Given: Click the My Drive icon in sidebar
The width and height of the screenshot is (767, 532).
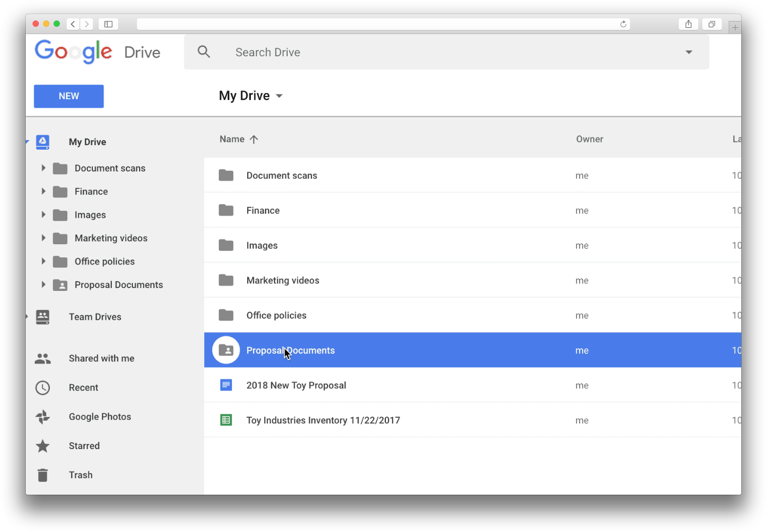Looking at the screenshot, I should point(43,142).
